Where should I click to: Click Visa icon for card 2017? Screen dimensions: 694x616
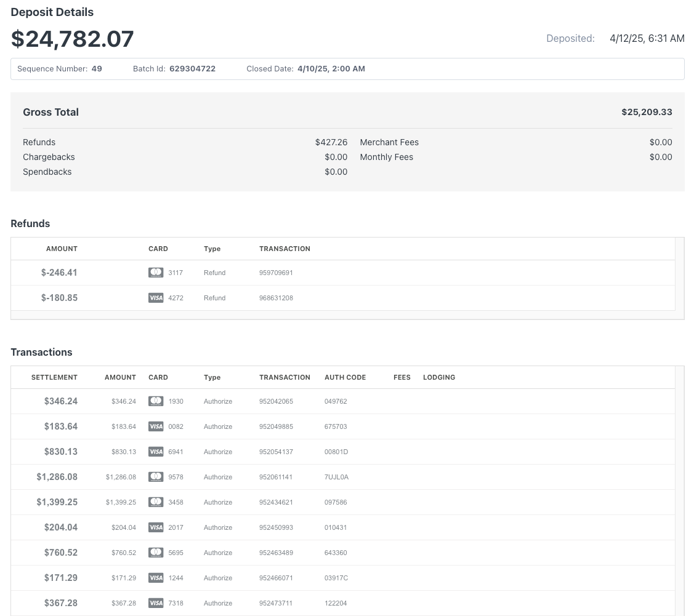click(x=156, y=527)
